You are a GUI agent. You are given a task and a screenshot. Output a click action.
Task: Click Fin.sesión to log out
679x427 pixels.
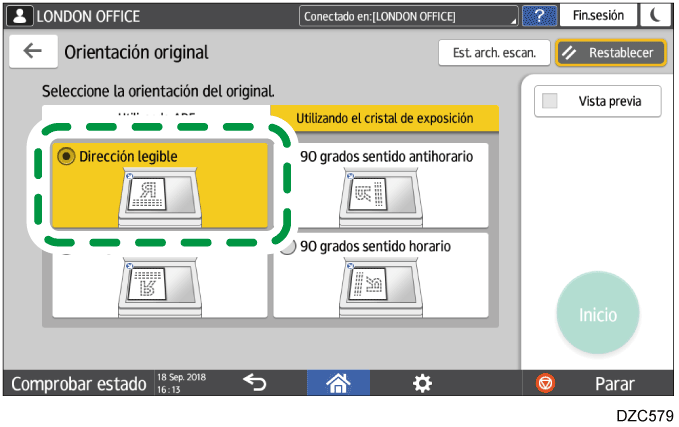[x=598, y=16]
